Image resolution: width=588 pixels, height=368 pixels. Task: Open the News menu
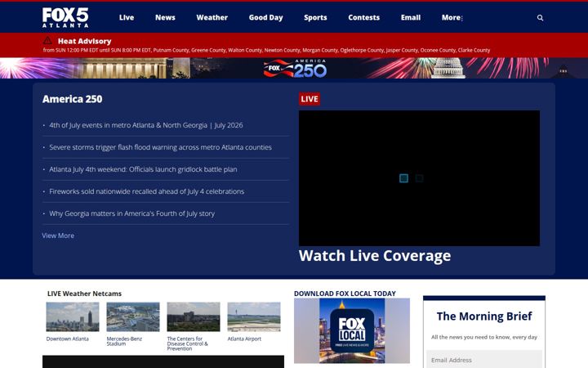[x=165, y=17]
